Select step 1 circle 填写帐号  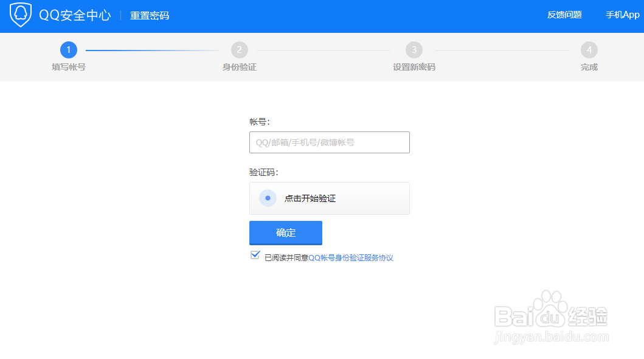69,50
